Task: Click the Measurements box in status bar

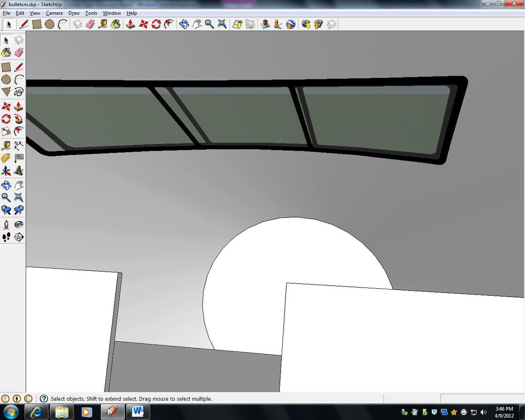Action: pyautogui.click(x=482, y=399)
